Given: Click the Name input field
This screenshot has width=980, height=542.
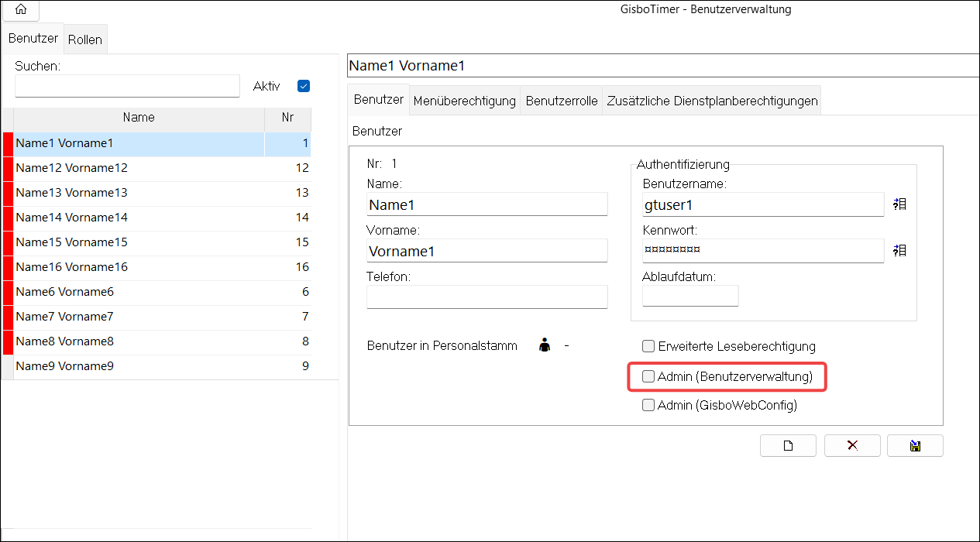Looking at the screenshot, I should [x=487, y=204].
